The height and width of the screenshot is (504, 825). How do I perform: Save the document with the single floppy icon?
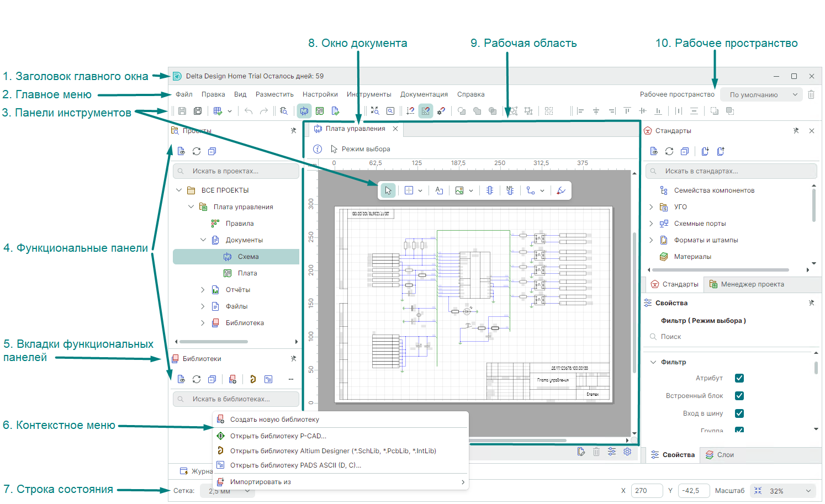[182, 111]
